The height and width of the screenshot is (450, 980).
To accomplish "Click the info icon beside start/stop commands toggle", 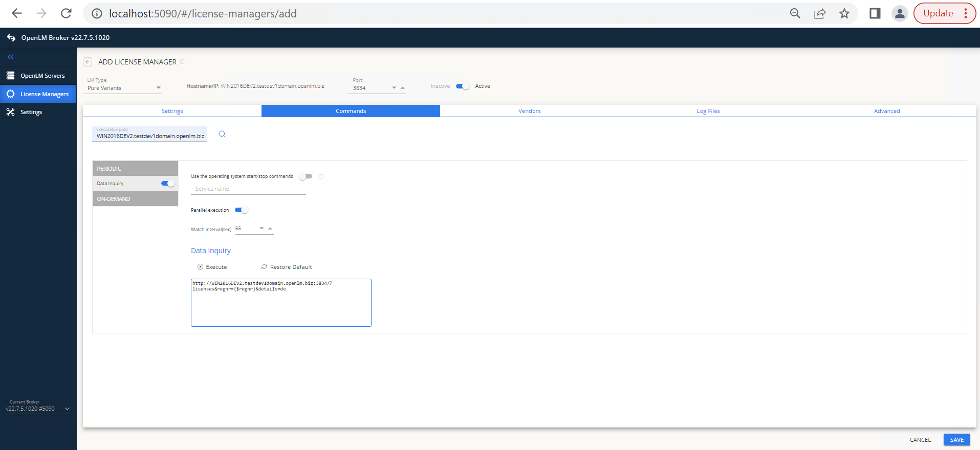I will [321, 176].
